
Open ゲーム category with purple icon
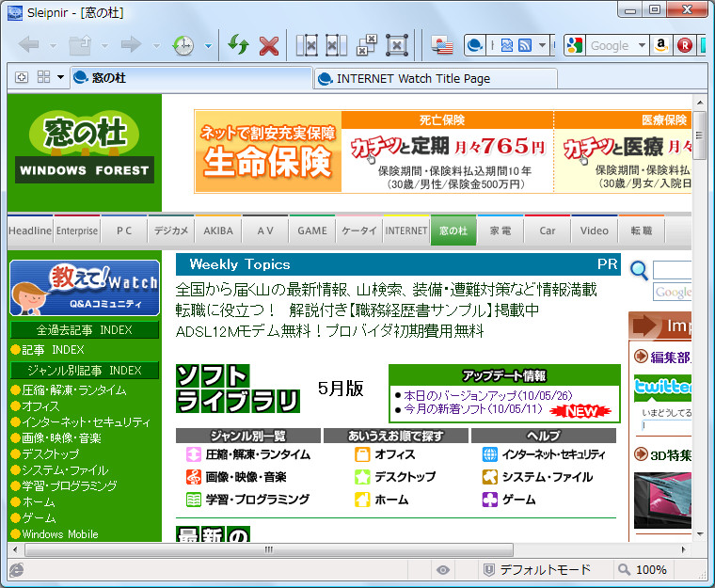[519, 500]
